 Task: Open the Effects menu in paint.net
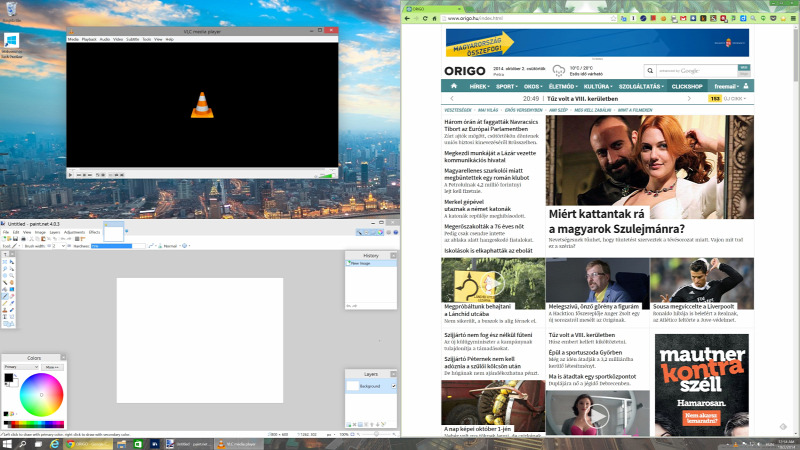(95, 232)
